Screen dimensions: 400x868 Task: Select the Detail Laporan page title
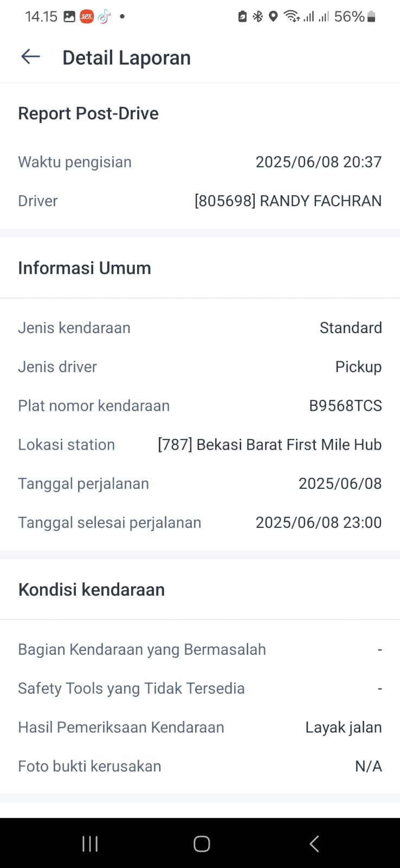126,58
